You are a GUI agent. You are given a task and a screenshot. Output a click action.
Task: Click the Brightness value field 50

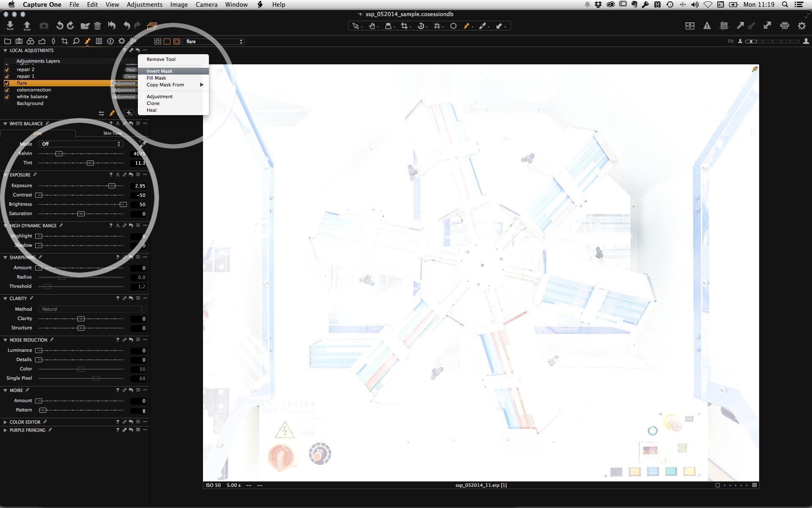point(138,204)
